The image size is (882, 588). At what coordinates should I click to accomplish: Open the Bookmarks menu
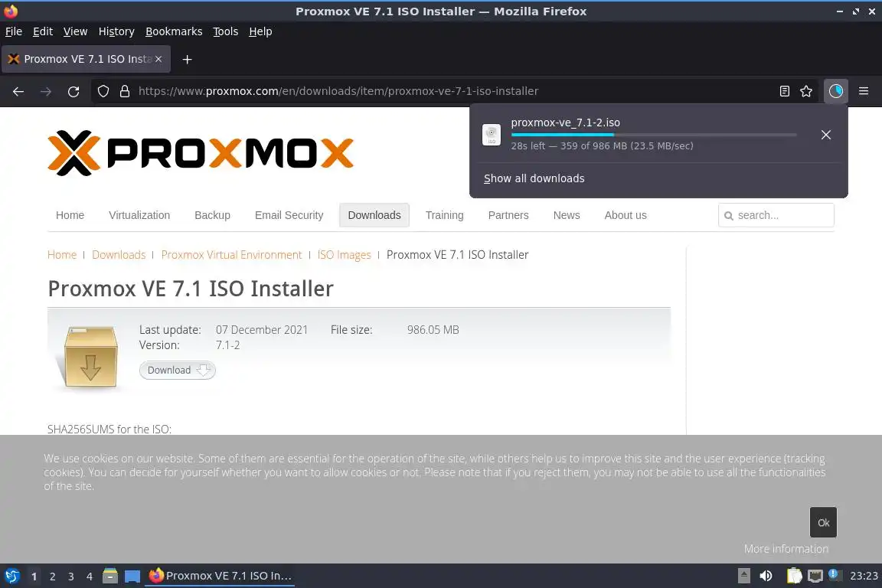(x=174, y=31)
